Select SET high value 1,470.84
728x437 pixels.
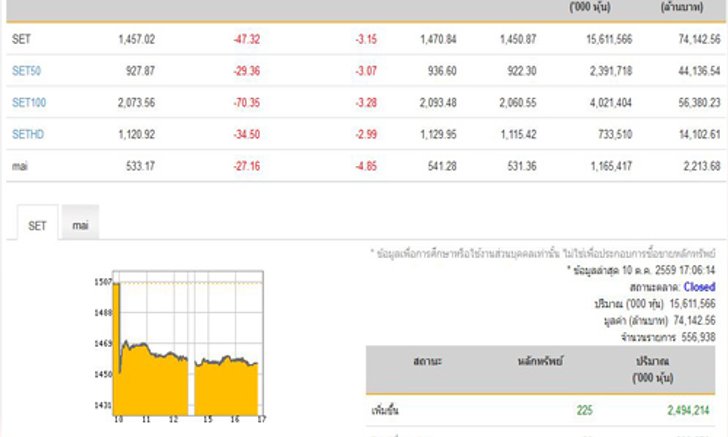pos(438,39)
